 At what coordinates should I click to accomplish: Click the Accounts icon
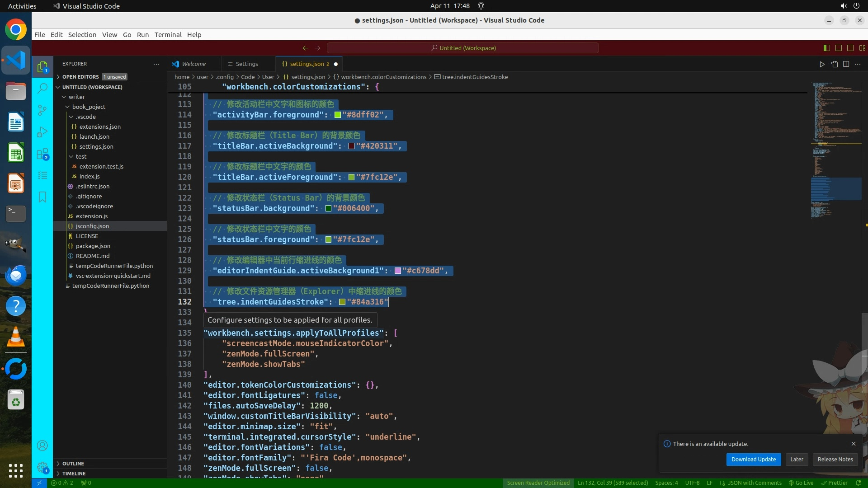pyautogui.click(x=42, y=446)
